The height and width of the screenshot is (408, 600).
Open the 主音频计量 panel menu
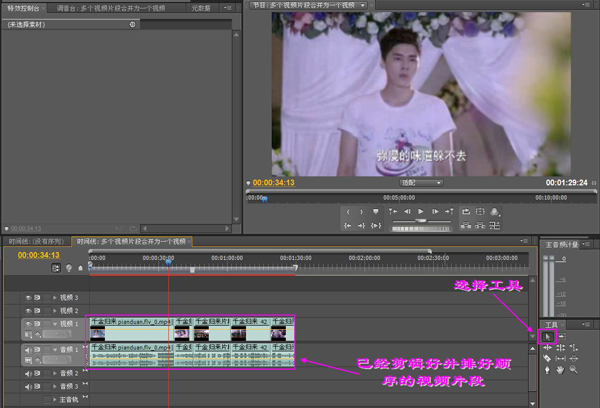(587, 244)
